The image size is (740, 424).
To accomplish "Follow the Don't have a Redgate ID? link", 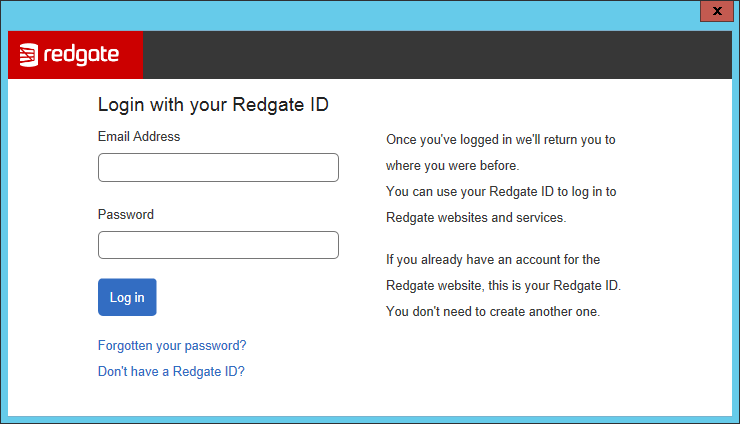I will click(x=171, y=372).
